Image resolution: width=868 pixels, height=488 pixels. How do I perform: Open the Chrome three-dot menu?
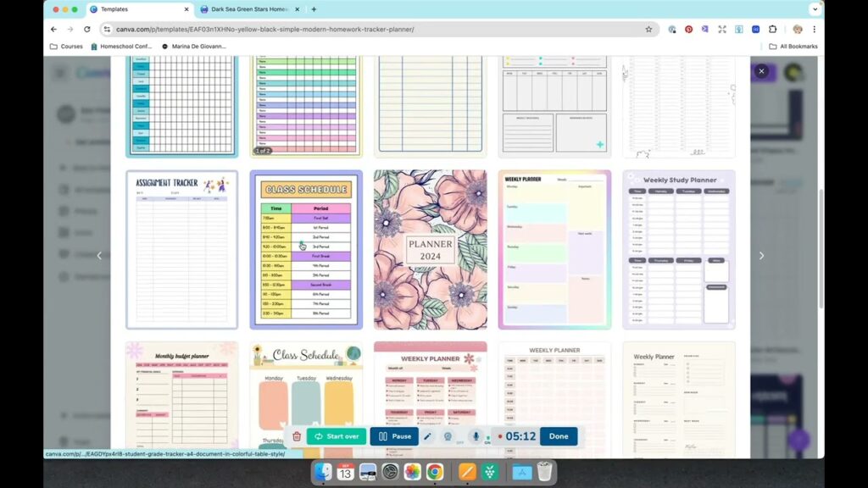pyautogui.click(x=814, y=29)
